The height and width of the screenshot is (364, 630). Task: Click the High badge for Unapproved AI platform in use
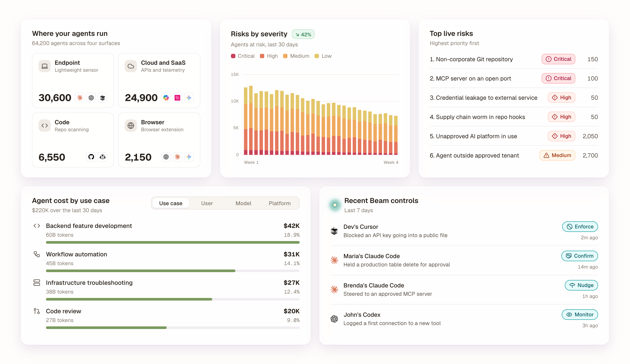[x=562, y=136]
